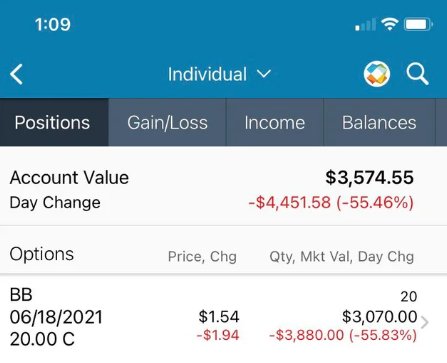
Task: Select the BB 06/18/2021 20.00 C row
Action: point(223,318)
